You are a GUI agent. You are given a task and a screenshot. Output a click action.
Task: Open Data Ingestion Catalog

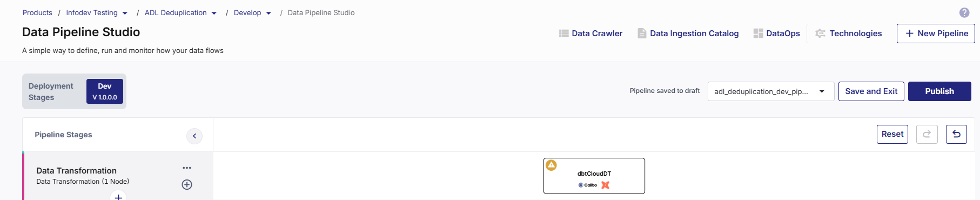pyautogui.click(x=688, y=34)
